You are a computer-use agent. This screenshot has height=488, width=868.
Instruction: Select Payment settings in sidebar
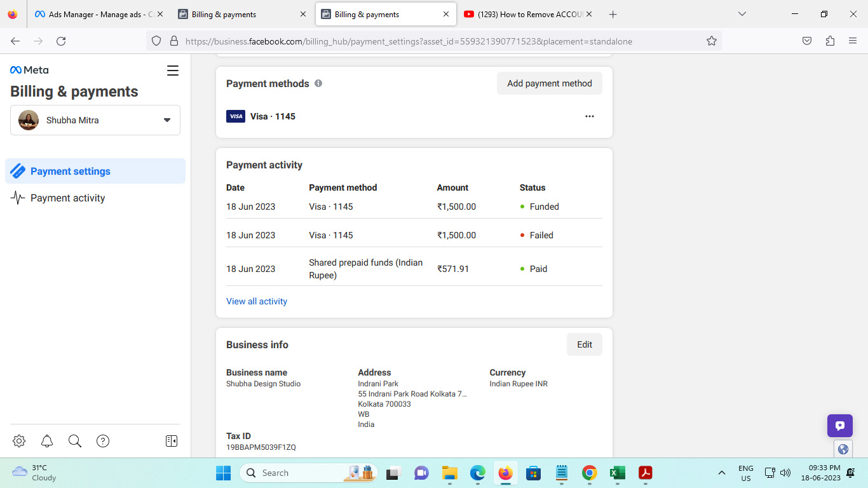[70, 172]
